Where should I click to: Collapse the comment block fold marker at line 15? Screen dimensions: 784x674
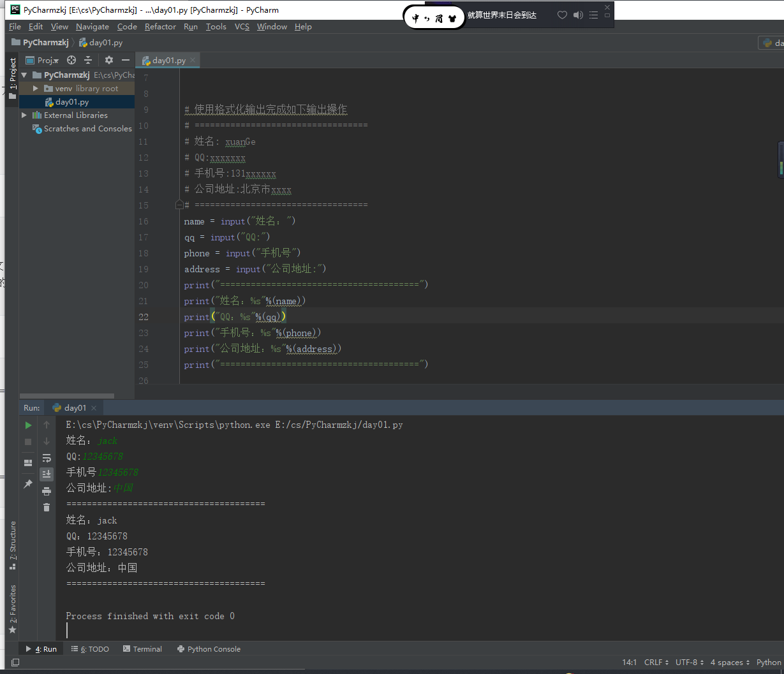pyautogui.click(x=180, y=205)
